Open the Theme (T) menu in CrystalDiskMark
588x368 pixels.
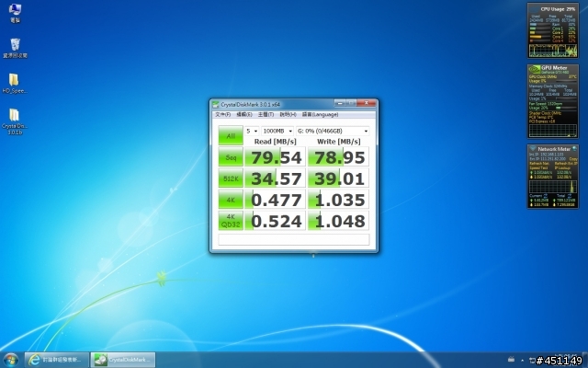click(266, 114)
